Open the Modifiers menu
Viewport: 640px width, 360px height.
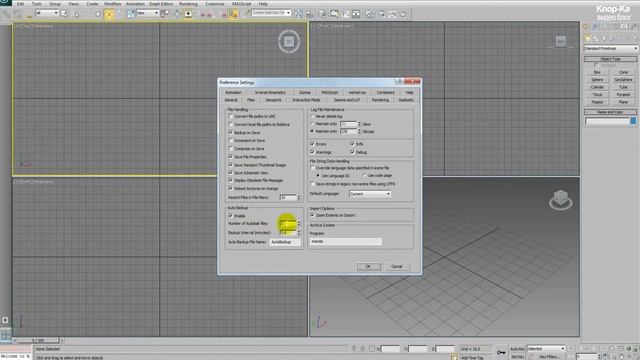coord(113,4)
